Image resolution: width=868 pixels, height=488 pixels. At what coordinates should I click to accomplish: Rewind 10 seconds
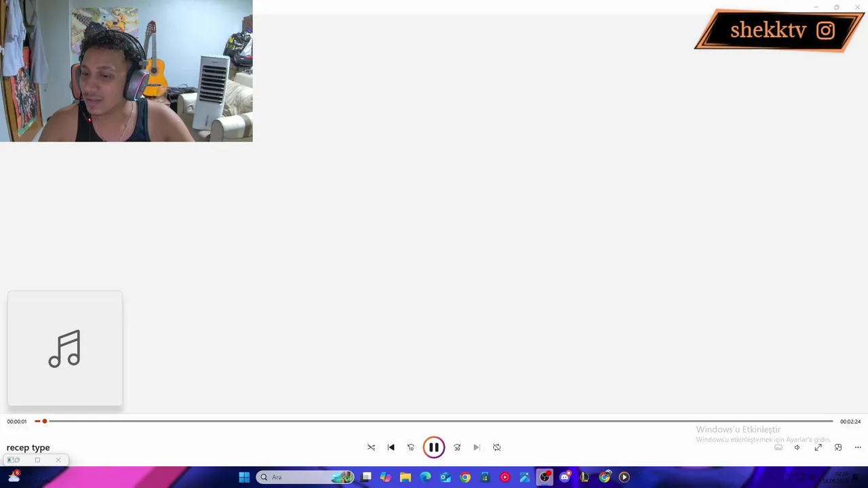point(410,447)
